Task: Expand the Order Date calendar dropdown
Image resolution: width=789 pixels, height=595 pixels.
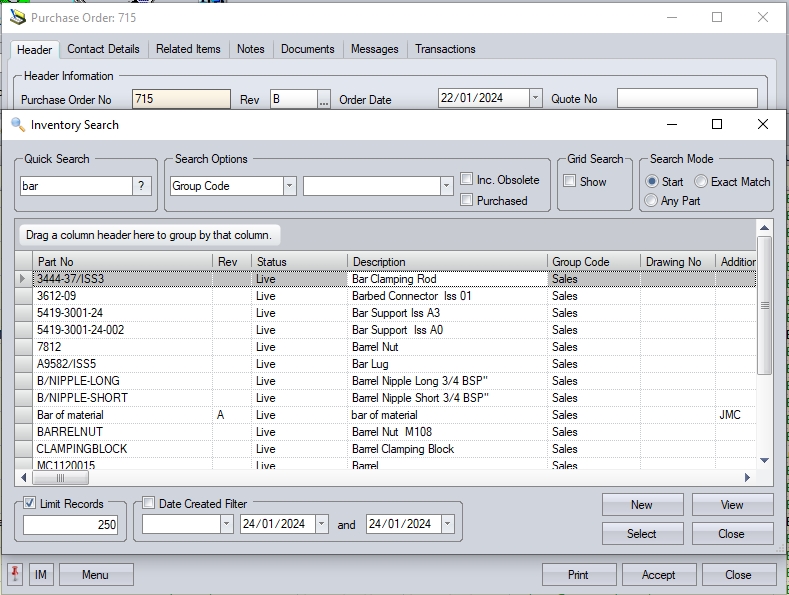Action: pos(535,98)
